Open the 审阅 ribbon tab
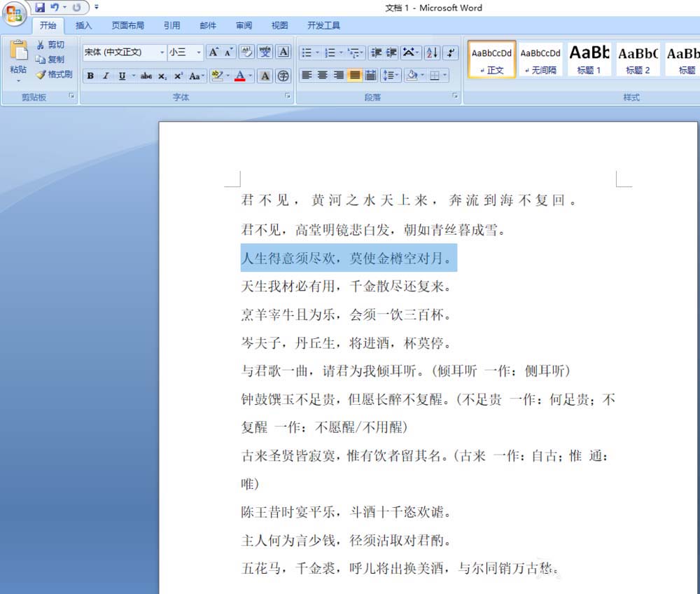The width and height of the screenshot is (700, 594). point(244,25)
